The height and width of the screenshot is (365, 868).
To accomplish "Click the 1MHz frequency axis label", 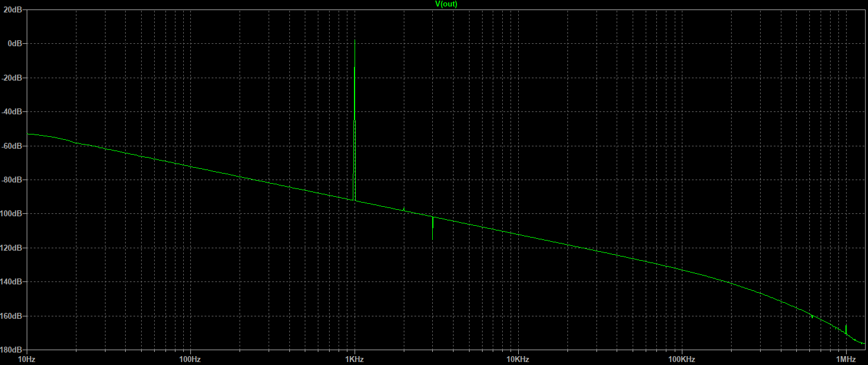I will (x=845, y=359).
